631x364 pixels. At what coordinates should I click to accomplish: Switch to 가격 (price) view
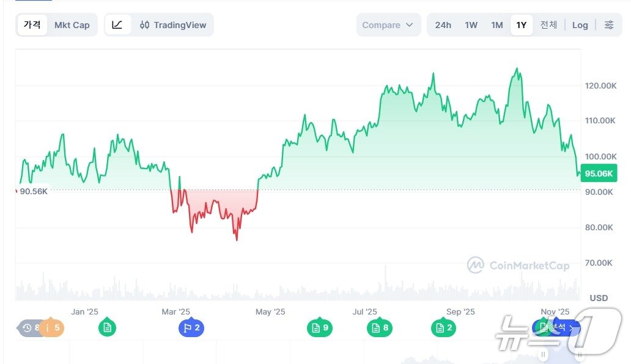pyautogui.click(x=32, y=25)
